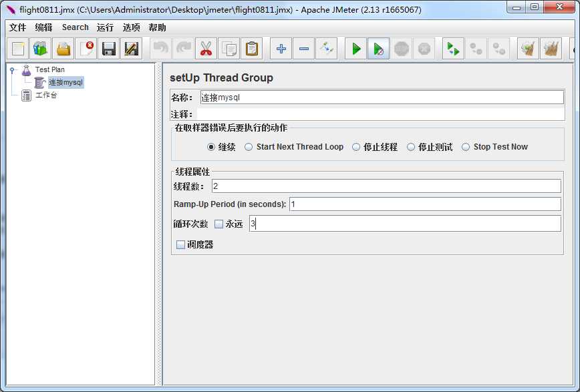Screen dimensions: 580x392
Task: Collapse the Test Plan tree node handle
Action: [x=12, y=69]
